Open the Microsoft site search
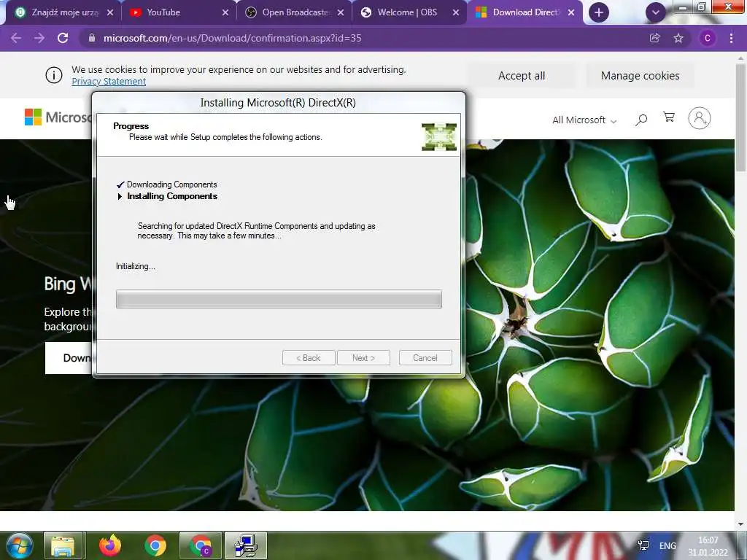The width and height of the screenshot is (747, 560). [641, 119]
